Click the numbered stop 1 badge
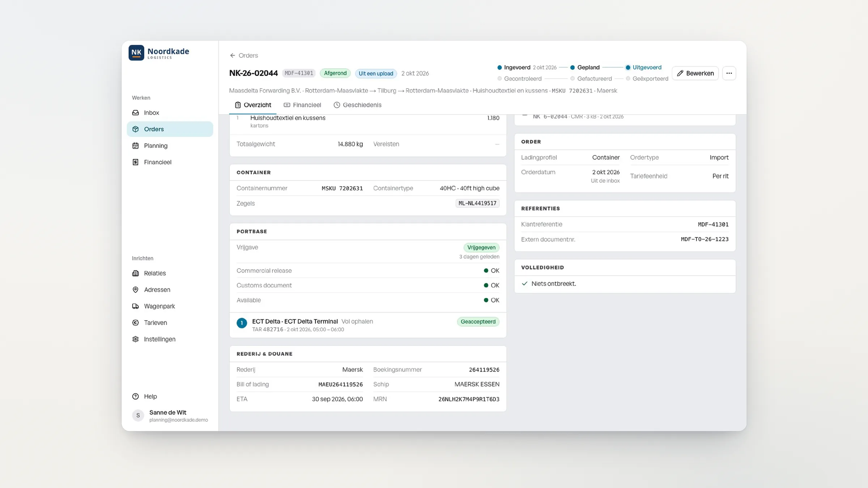This screenshot has height=488, width=868. pos(242,323)
